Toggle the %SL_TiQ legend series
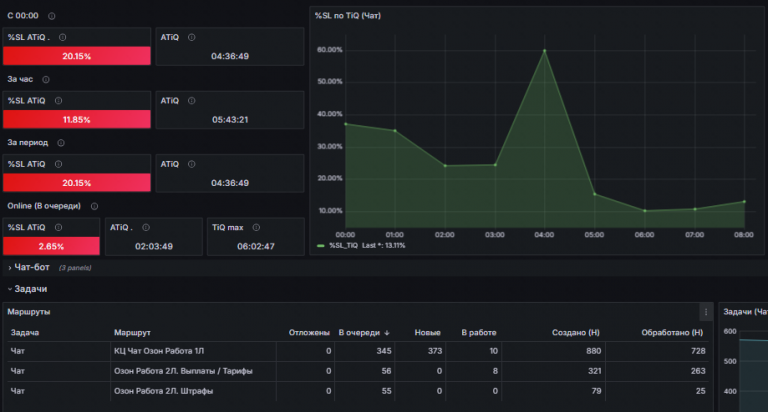 (x=343, y=245)
